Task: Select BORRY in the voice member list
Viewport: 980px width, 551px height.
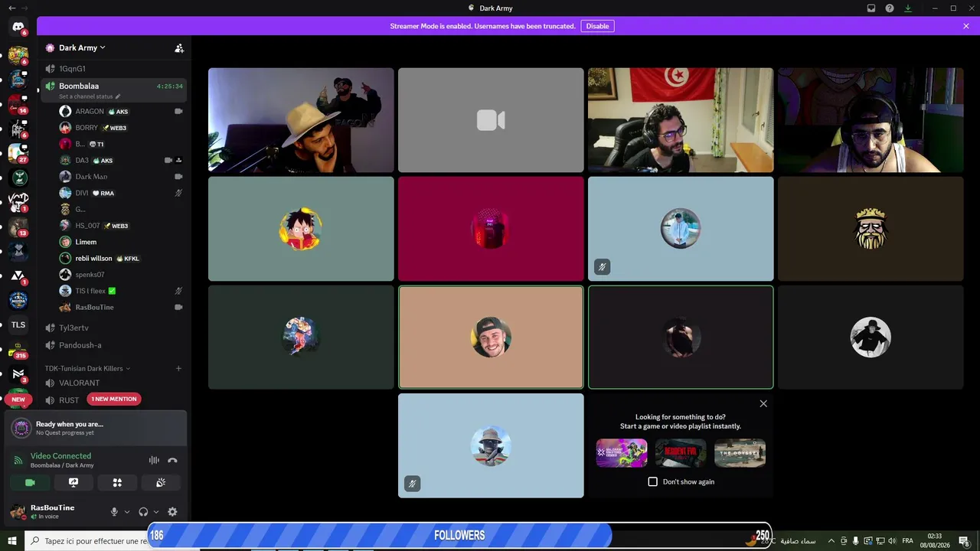Action: pos(121,128)
